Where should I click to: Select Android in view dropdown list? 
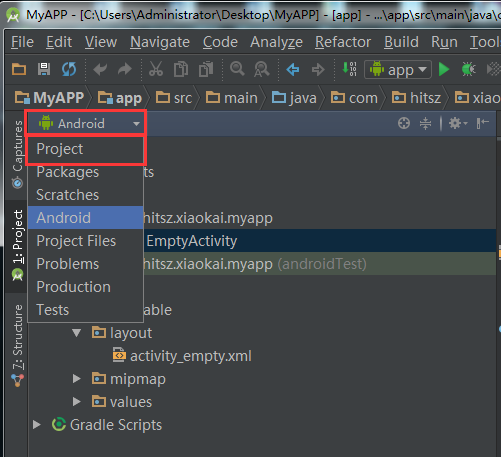86,218
